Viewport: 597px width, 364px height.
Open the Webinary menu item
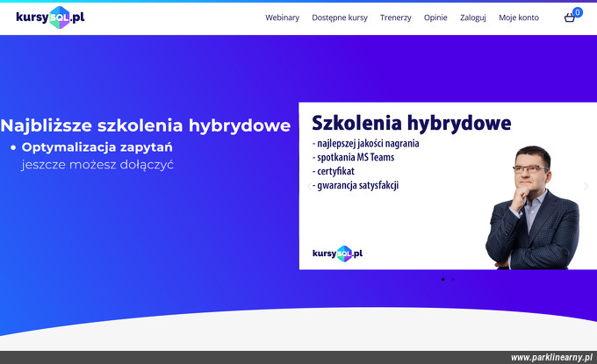(282, 18)
